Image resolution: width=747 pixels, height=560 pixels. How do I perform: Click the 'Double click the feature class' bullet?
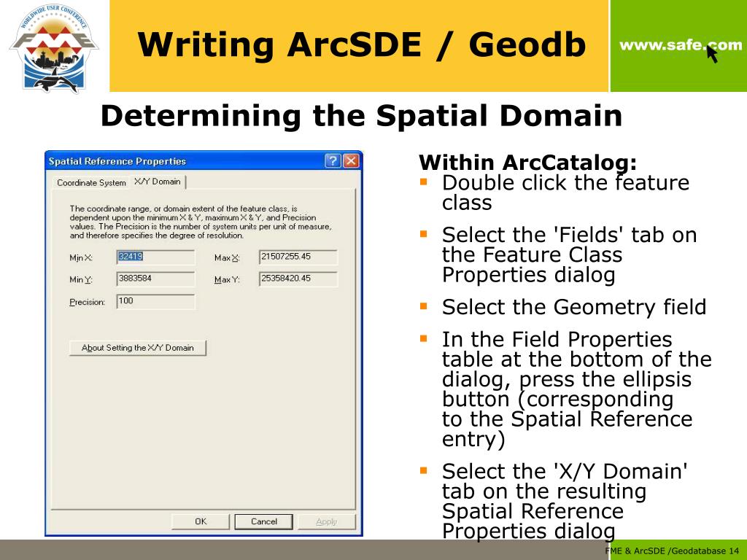pos(565,192)
